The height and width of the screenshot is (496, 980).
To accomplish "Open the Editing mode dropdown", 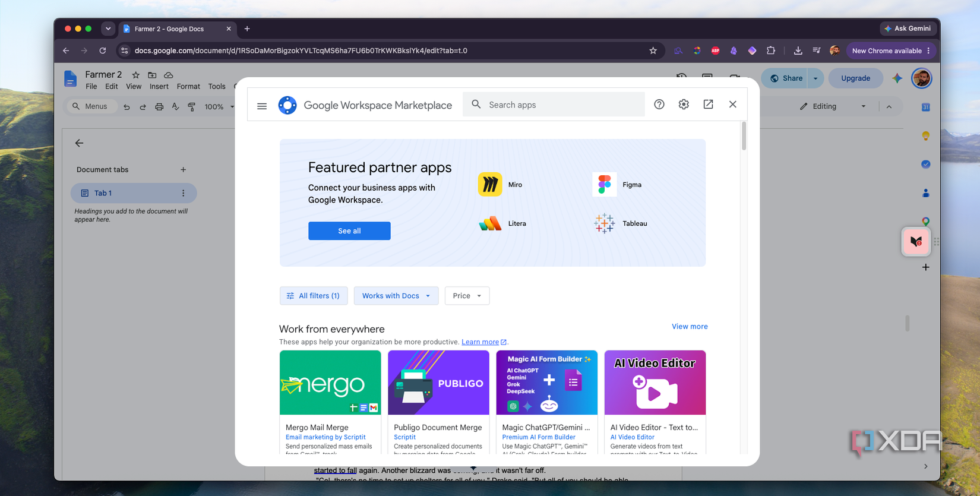I will click(x=833, y=106).
